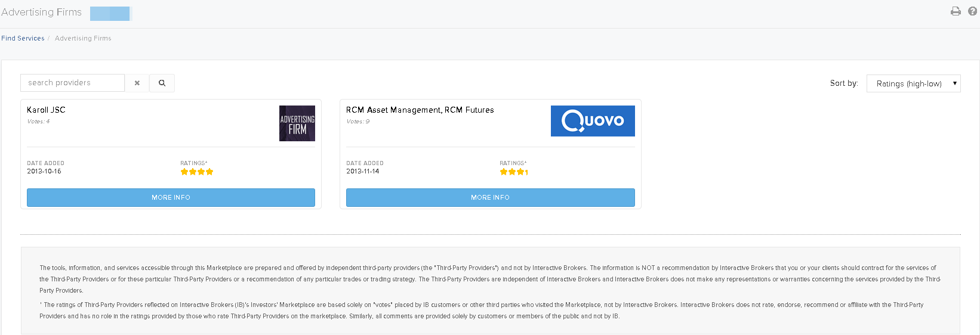
Task: Open the Quovo logo thumbnail
Action: [593, 121]
